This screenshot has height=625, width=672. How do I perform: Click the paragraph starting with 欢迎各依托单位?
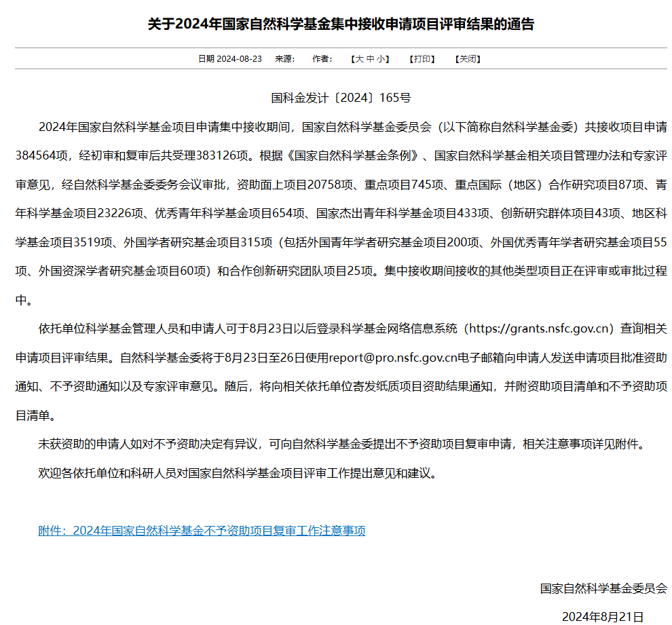coord(237,473)
